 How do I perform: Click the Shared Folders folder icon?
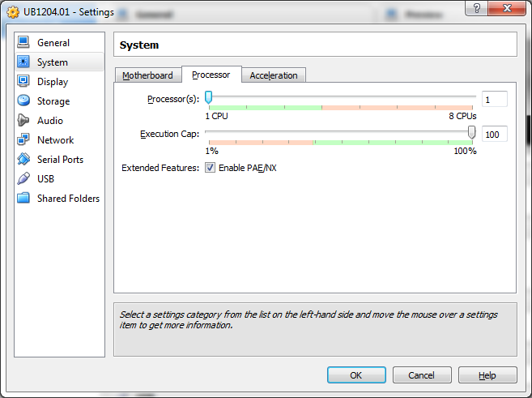coord(23,198)
